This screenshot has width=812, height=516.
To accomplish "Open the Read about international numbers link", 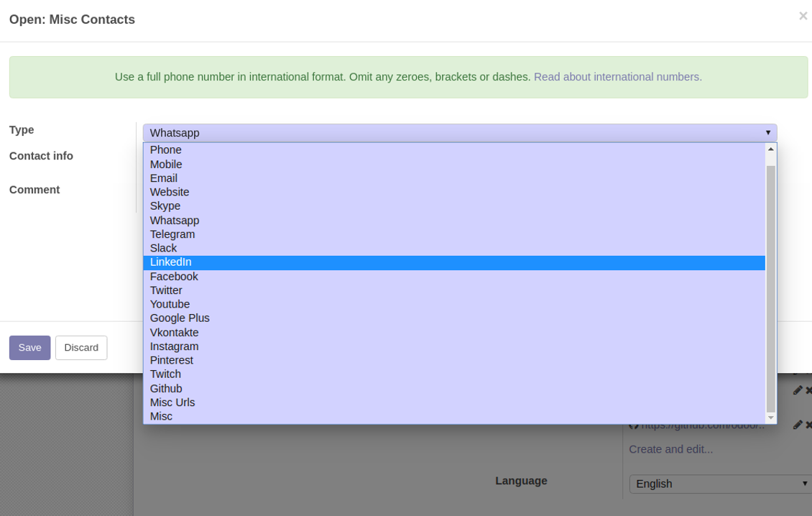I will pyautogui.click(x=617, y=77).
